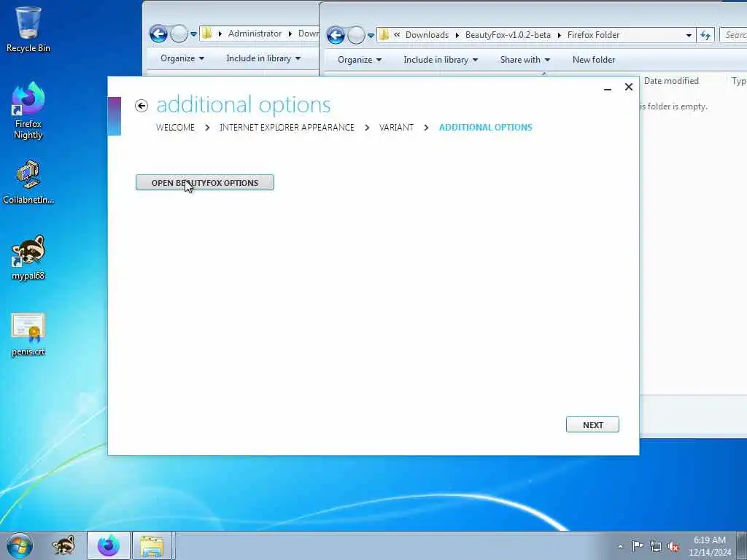The height and width of the screenshot is (560, 747).
Task: Select the Firefox Nightly desktop shortcut
Action: [x=28, y=111]
